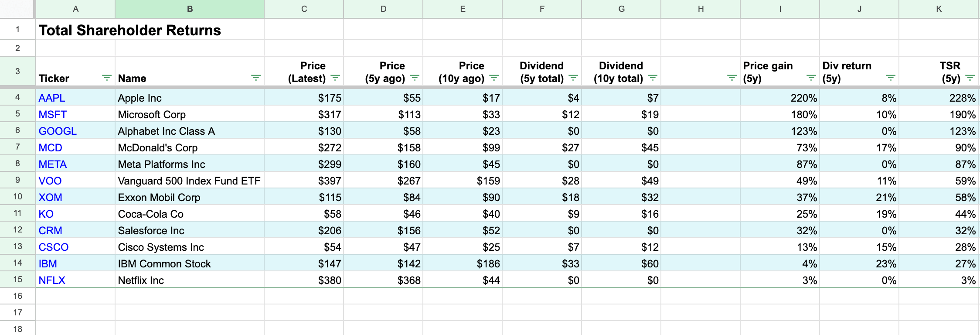Click the $175 latest price cell
980x335 pixels.
(x=304, y=98)
